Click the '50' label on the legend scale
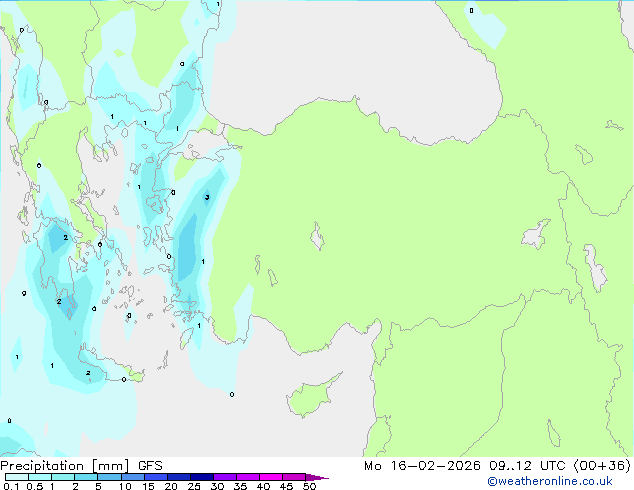Image resolution: width=634 pixels, height=490 pixels. (x=309, y=486)
